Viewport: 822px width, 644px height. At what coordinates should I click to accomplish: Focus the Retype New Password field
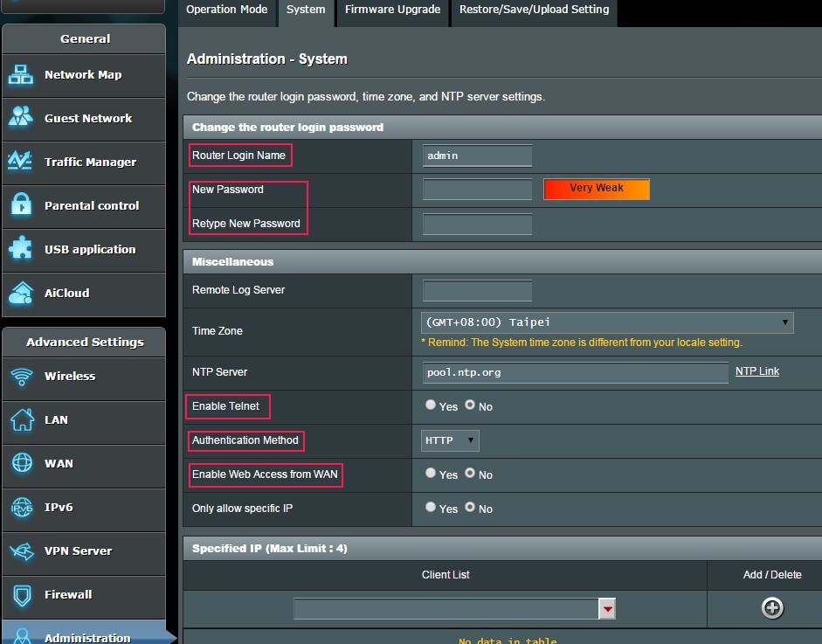point(477,224)
